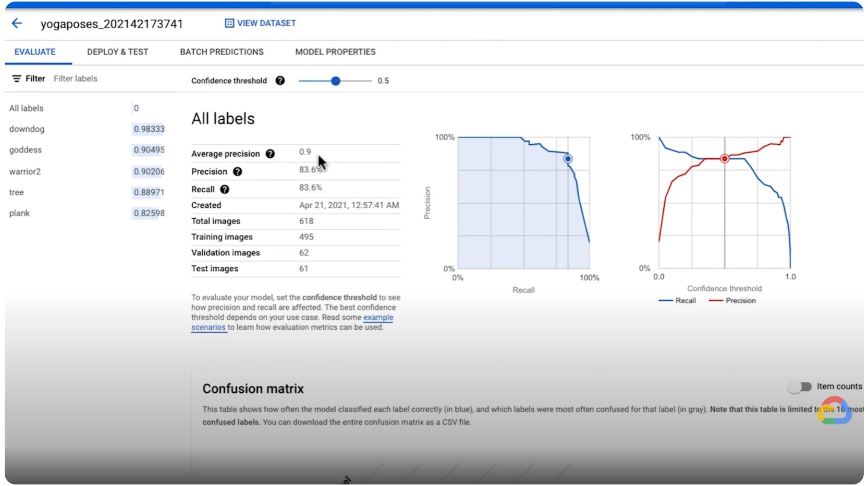This screenshot has height=486, width=868.
Task: Click the Google Cloud logo icon
Action: [x=835, y=411]
